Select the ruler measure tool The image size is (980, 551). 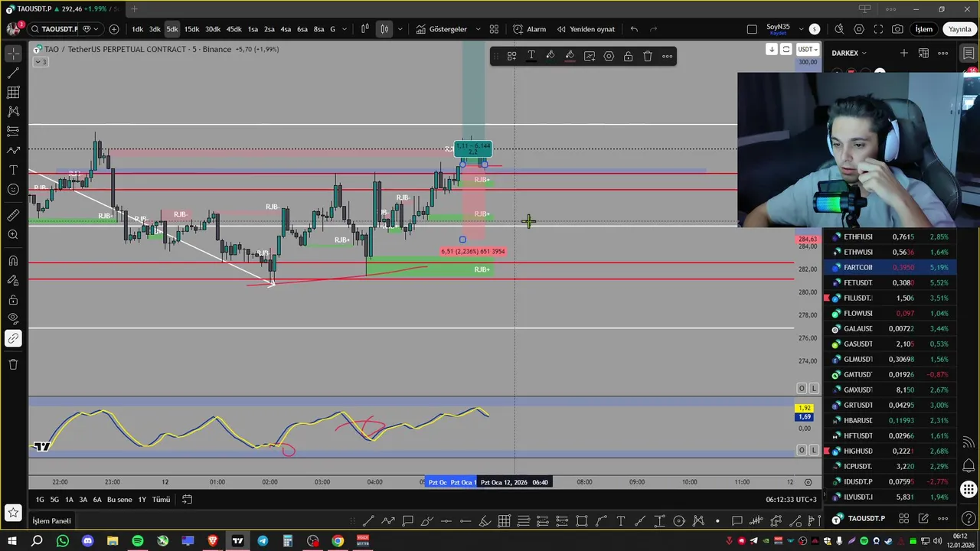coord(13,215)
